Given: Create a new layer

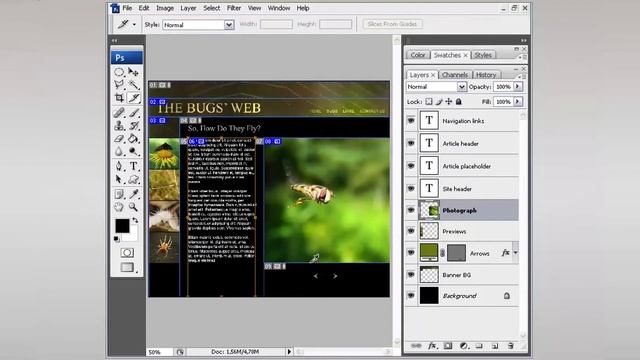Looking at the screenshot, I should [x=495, y=346].
